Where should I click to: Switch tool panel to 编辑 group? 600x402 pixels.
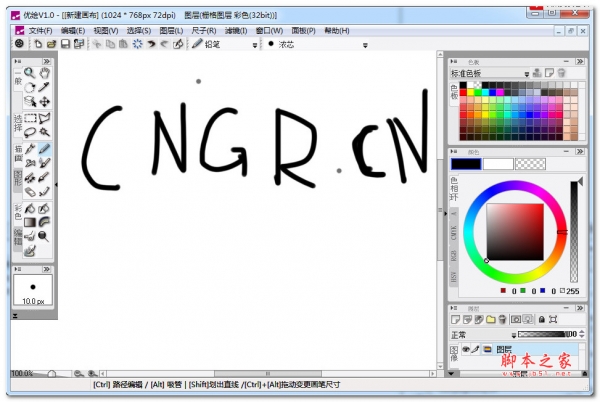(x=18, y=237)
